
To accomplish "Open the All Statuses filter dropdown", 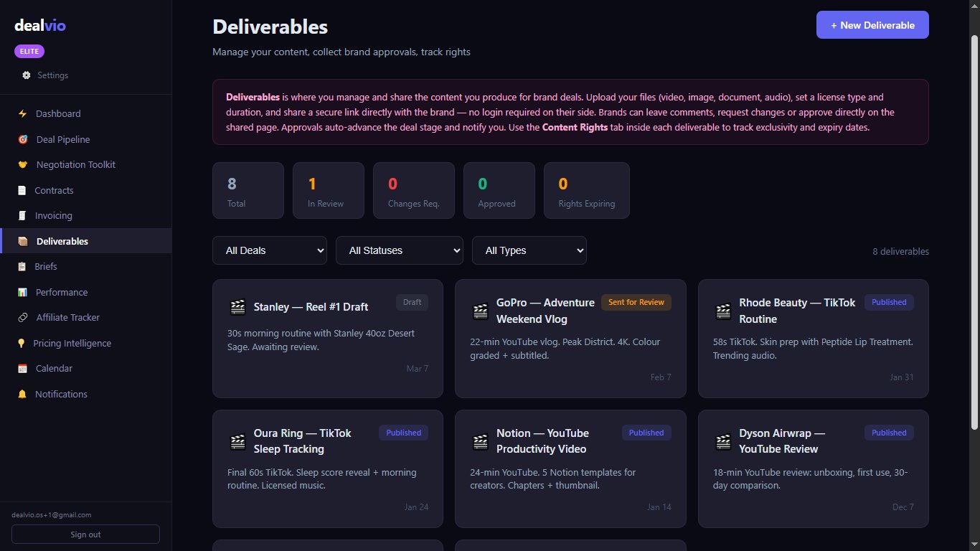I will click(x=400, y=250).
